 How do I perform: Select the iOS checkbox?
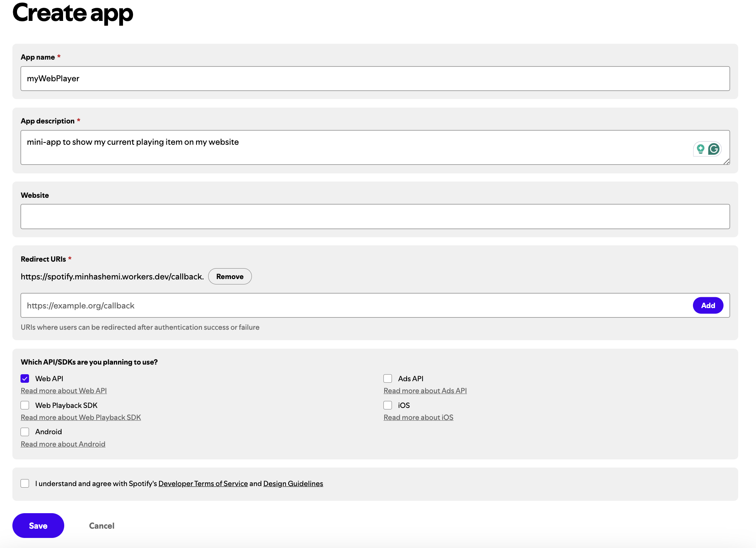click(x=388, y=405)
